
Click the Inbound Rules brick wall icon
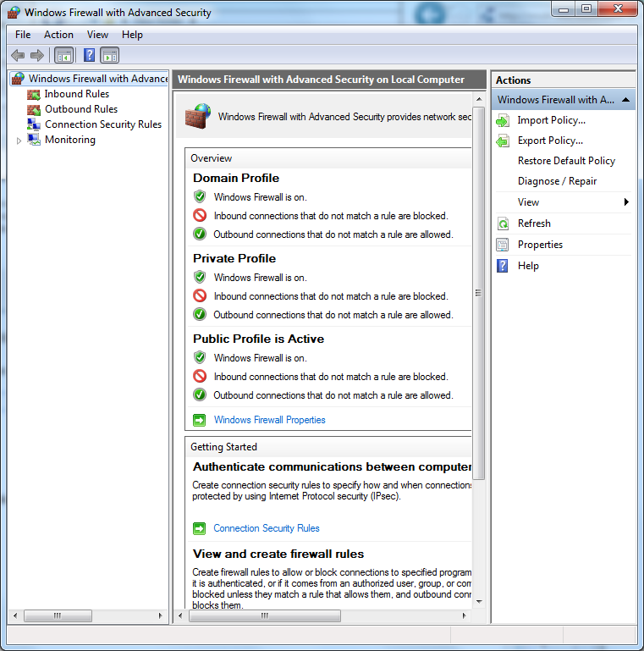pos(34,94)
